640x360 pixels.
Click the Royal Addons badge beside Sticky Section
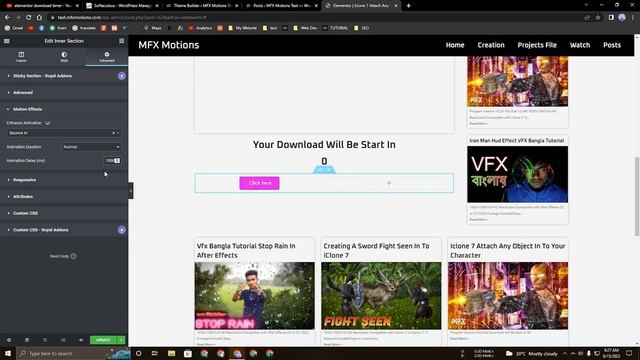click(x=122, y=76)
